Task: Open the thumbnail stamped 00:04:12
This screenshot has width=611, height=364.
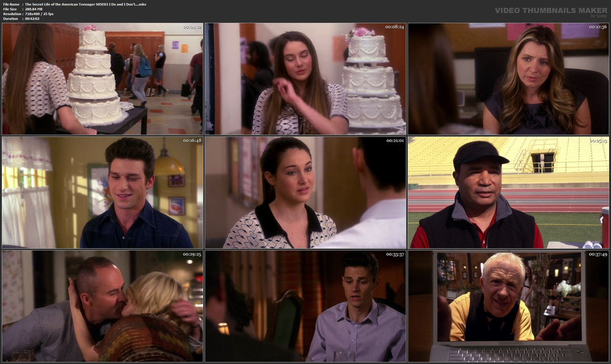Action: (103, 79)
